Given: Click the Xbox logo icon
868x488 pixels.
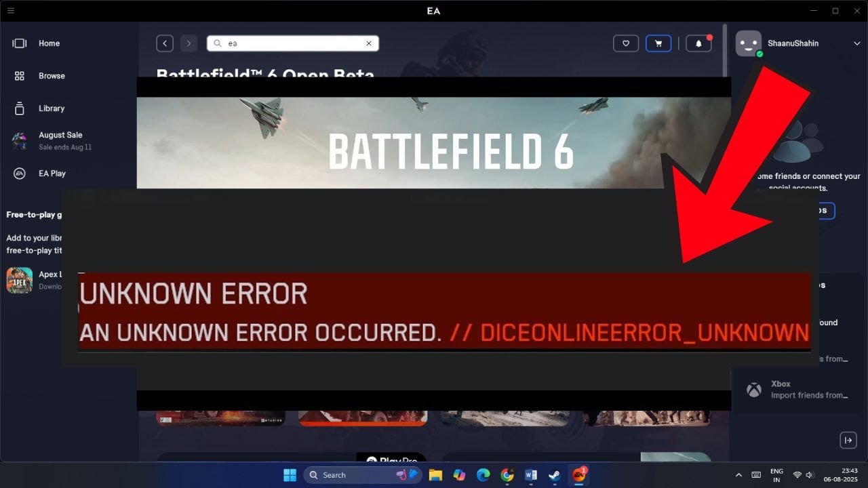Looking at the screenshot, I should (x=753, y=390).
